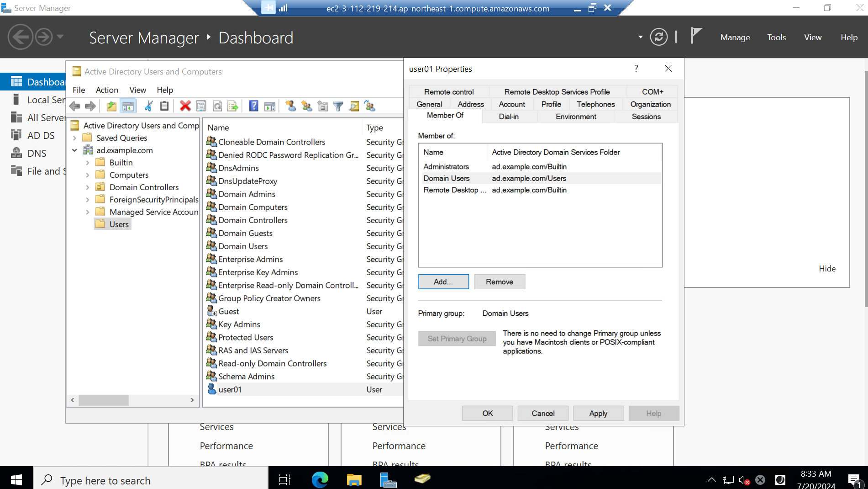Click the red Delete X icon
The height and width of the screenshot is (489, 868).
[185, 106]
